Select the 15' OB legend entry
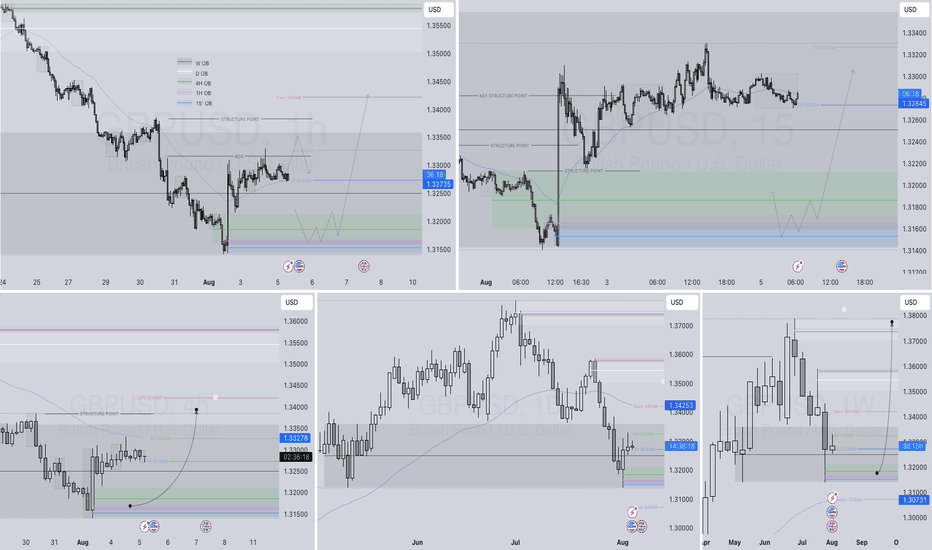Screen dimensions: 932x550 click(x=194, y=103)
